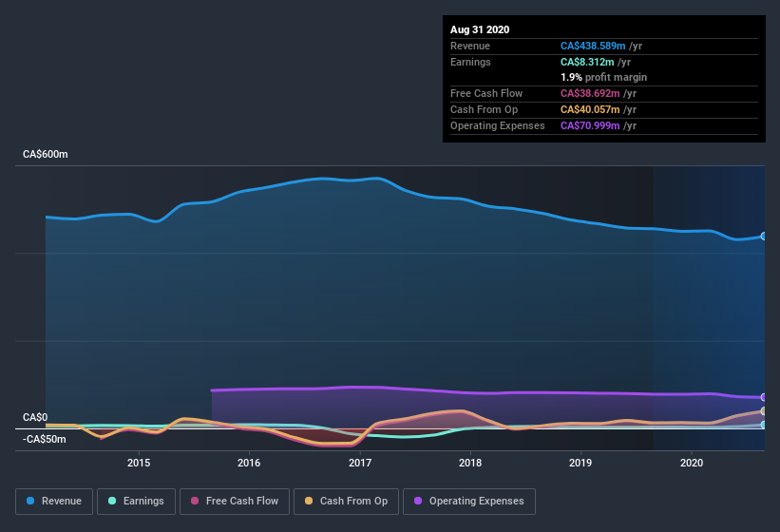
Task: Hide the Free Cash Flow series
Action: click(236, 501)
